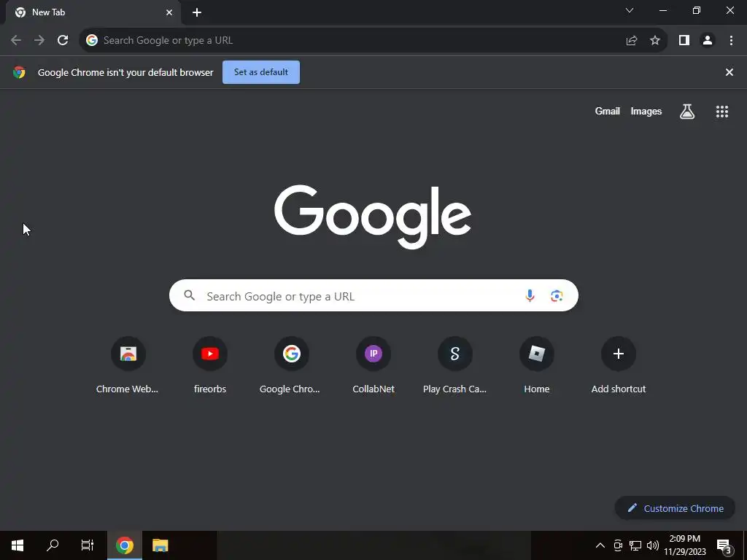Open Task View on the taskbar
Screen dimensions: 747x560
coord(88,545)
